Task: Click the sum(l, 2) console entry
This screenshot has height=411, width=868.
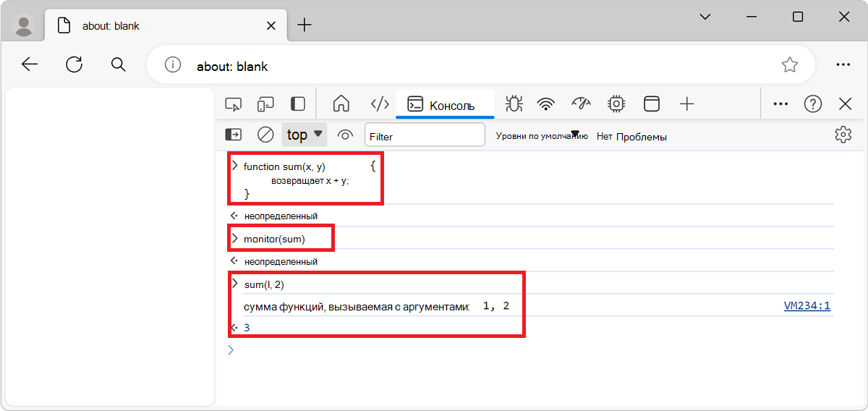Action: [x=264, y=284]
